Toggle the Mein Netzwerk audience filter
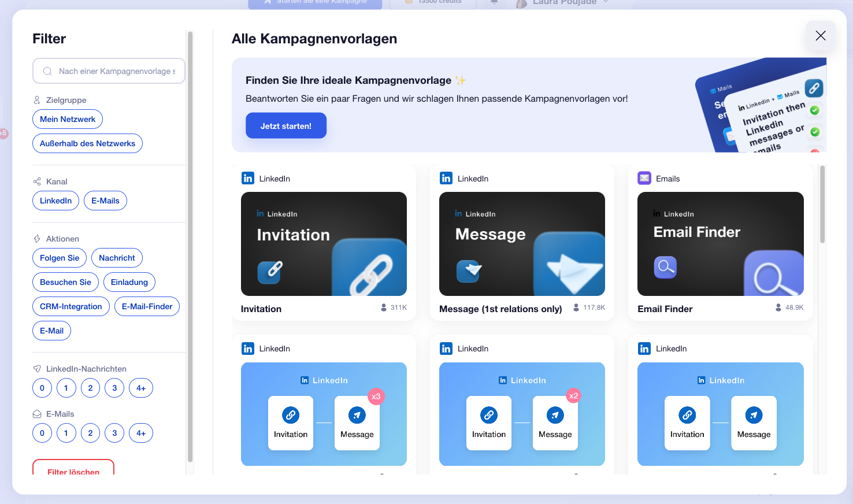The width and height of the screenshot is (853, 504). point(68,119)
